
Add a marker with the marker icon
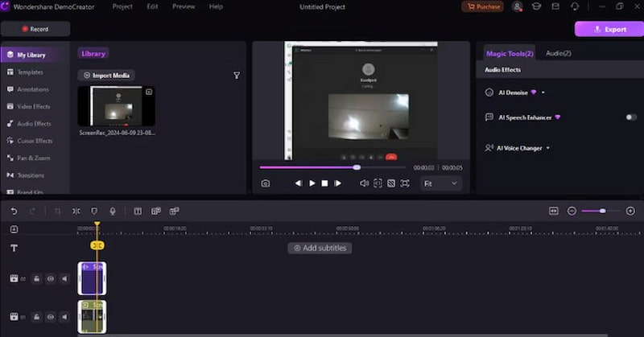point(94,211)
